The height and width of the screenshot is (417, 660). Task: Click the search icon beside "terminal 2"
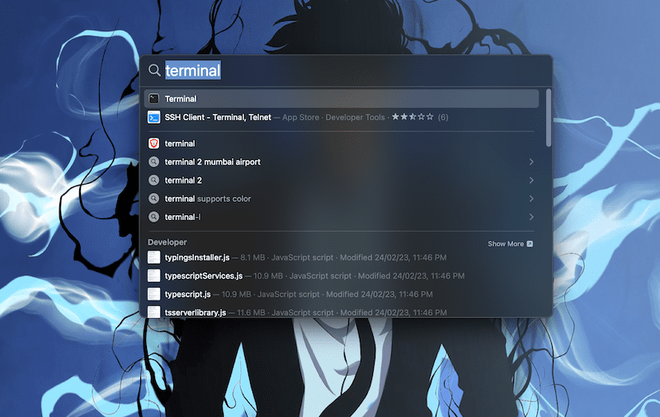coord(154,180)
